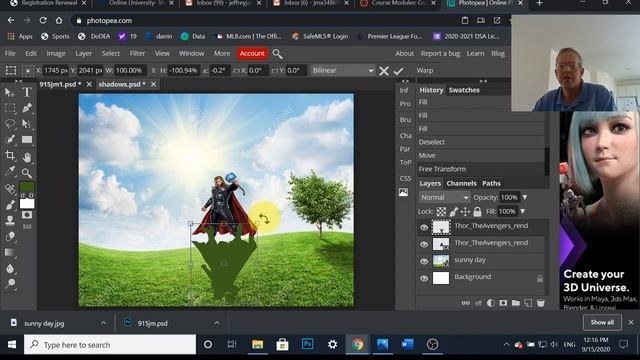The image size is (640, 360).
Task: Toggle lock position icon
Action: coord(465,212)
